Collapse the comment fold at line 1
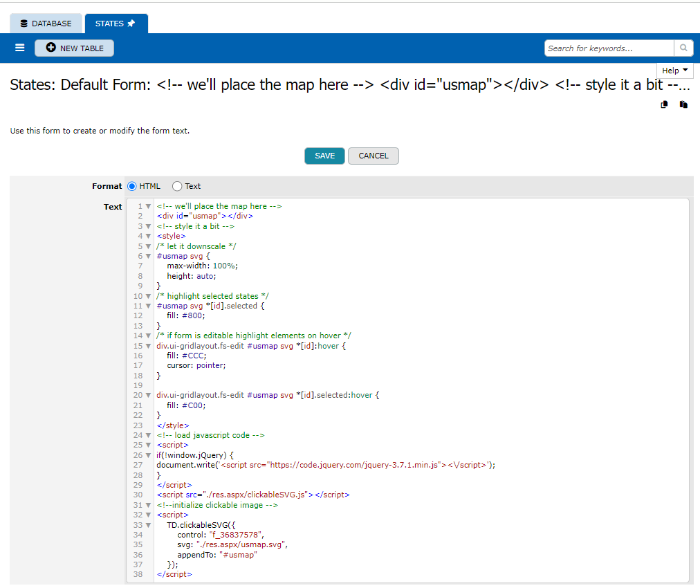Image resolution: width=700 pixels, height=588 pixels. [148, 207]
